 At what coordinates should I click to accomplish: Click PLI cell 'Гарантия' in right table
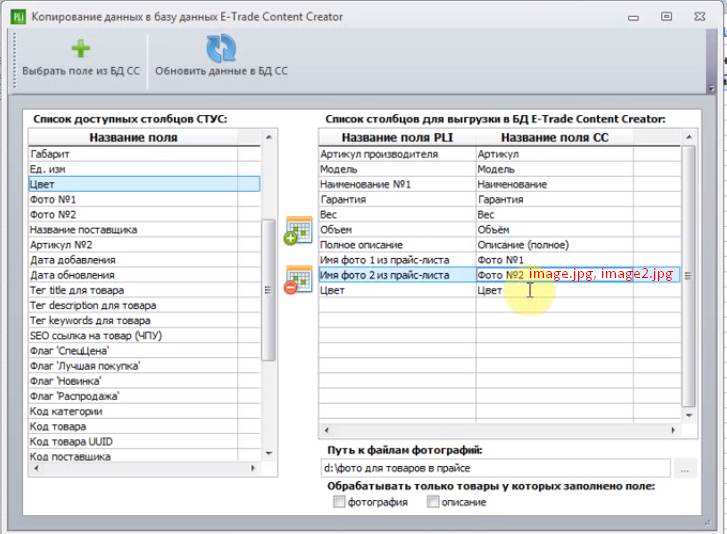(x=397, y=199)
